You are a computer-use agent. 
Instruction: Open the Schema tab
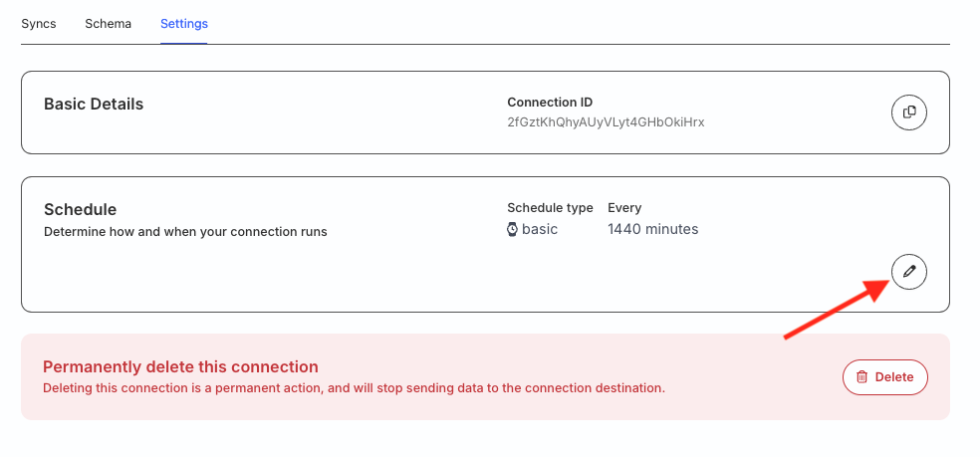point(109,24)
